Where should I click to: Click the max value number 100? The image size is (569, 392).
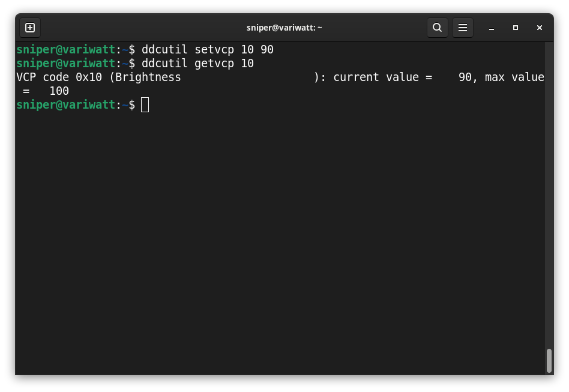pyautogui.click(x=59, y=91)
